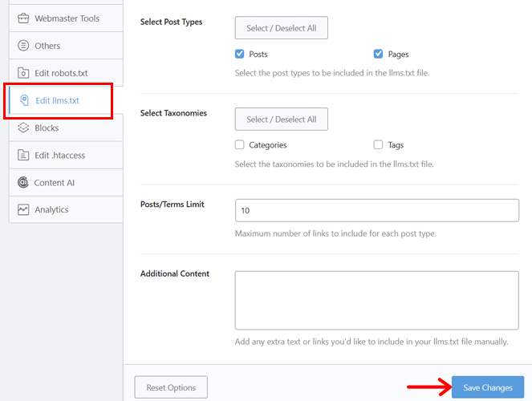
Task: Open the Content AI tab
Action: tap(66, 182)
